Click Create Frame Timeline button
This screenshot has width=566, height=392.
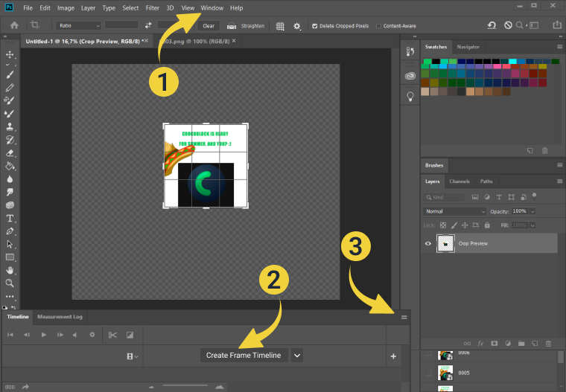244,356
